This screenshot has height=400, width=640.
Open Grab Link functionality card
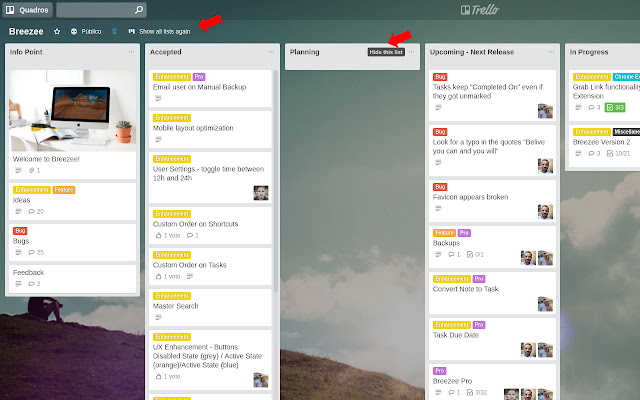point(604,96)
